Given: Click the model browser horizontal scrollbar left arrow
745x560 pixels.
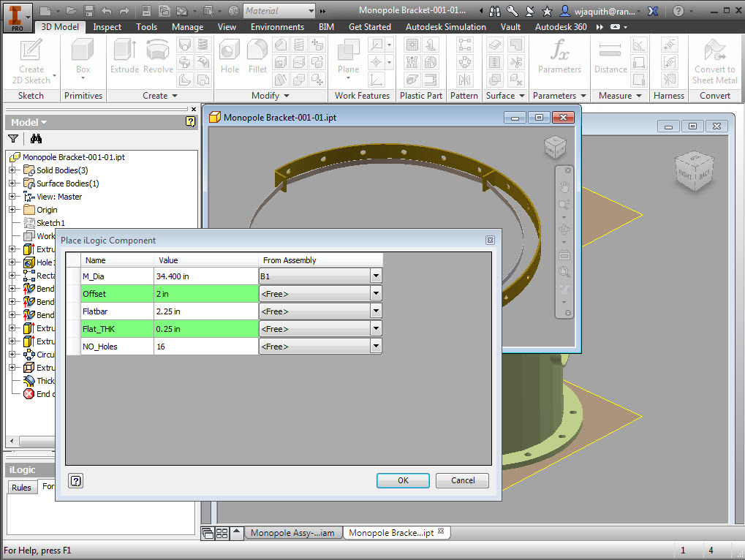Looking at the screenshot, I should pos(12,441).
